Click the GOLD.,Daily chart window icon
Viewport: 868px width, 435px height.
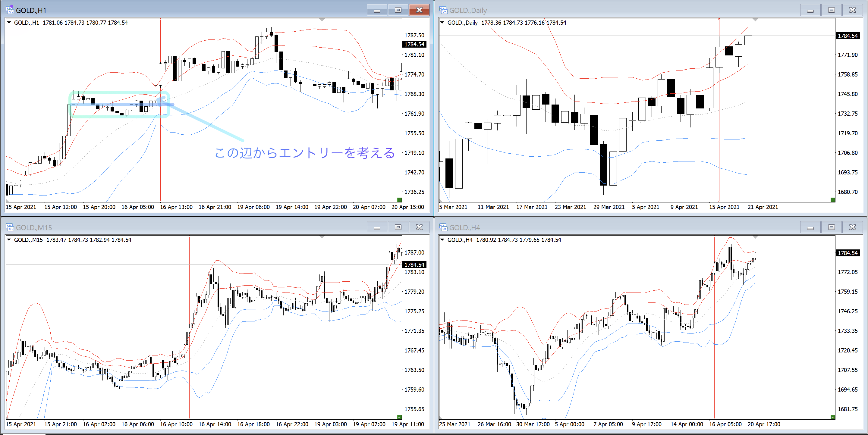coord(443,10)
